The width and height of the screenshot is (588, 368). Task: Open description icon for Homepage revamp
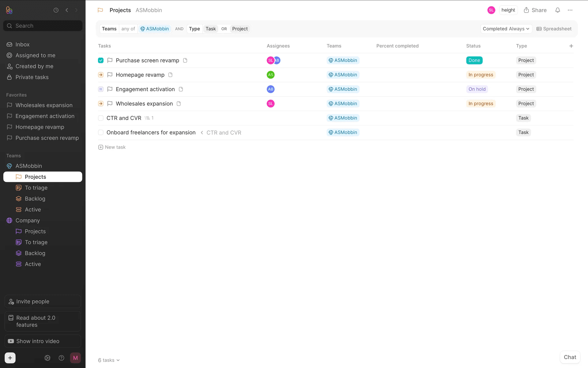(x=171, y=75)
